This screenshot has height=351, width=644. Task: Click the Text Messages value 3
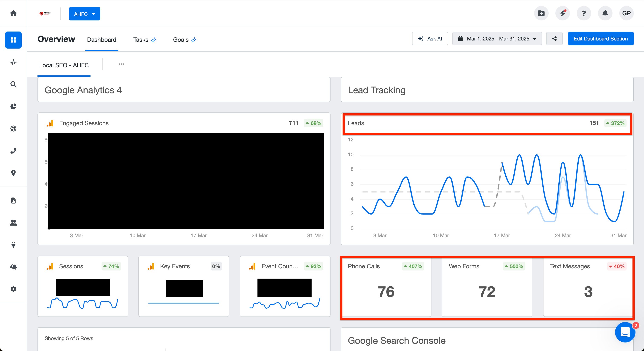(588, 292)
